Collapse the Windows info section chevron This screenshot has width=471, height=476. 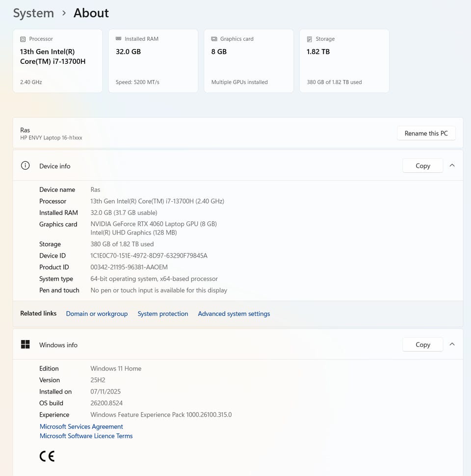(x=452, y=344)
